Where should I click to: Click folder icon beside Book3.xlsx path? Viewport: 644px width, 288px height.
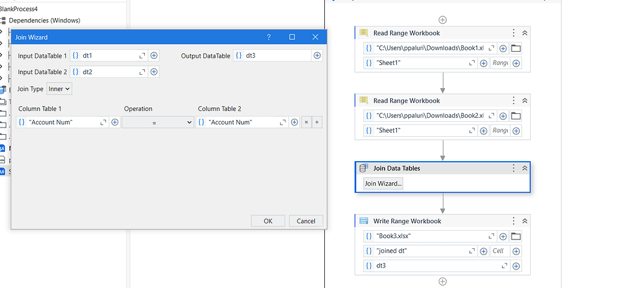(x=516, y=236)
